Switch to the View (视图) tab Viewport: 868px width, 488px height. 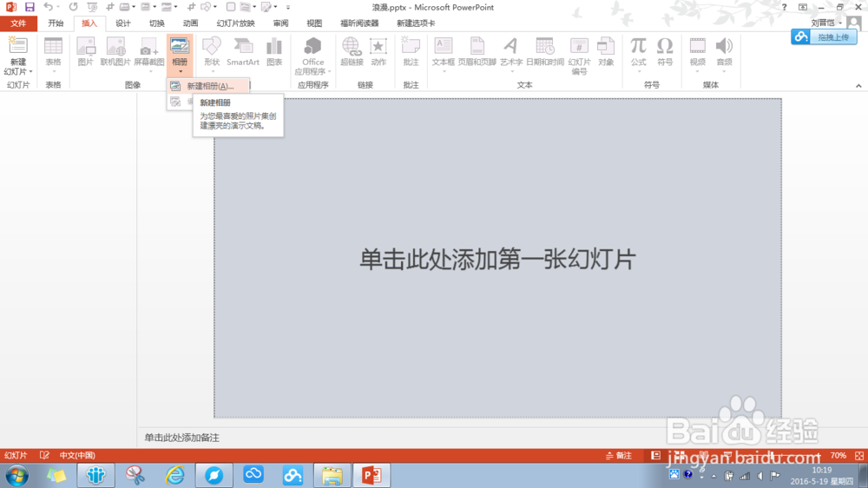(x=314, y=23)
